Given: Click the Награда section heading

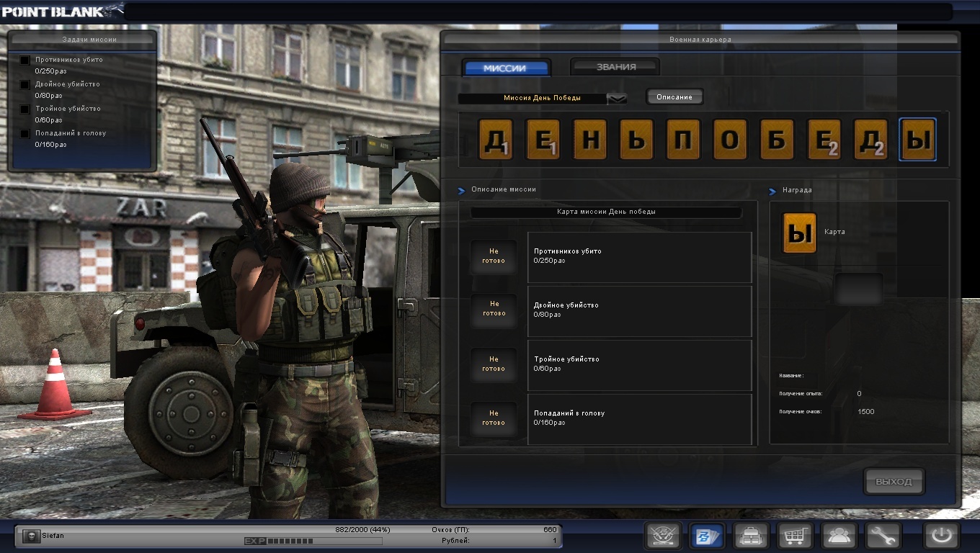Looking at the screenshot, I should click(x=797, y=191).
